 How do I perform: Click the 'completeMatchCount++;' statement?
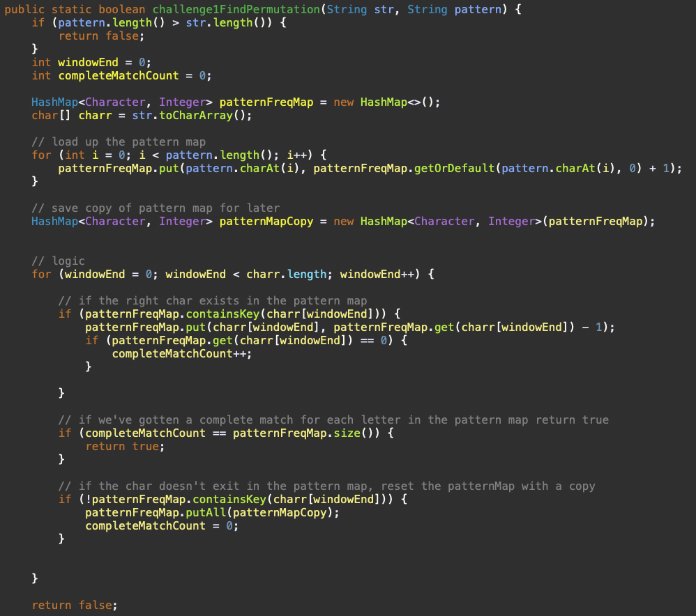tap(182, 353)
